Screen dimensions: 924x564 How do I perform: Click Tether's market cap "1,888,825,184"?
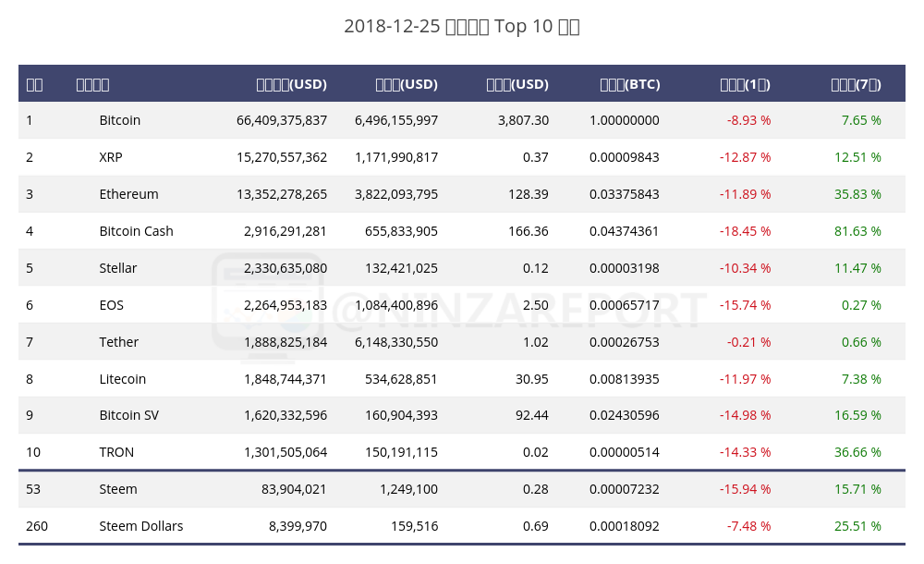click(286, 342)
